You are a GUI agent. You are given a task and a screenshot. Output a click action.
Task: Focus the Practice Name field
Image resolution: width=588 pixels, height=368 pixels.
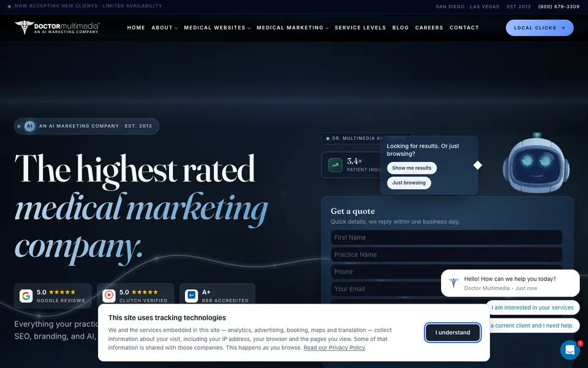(x=447, y=255)
